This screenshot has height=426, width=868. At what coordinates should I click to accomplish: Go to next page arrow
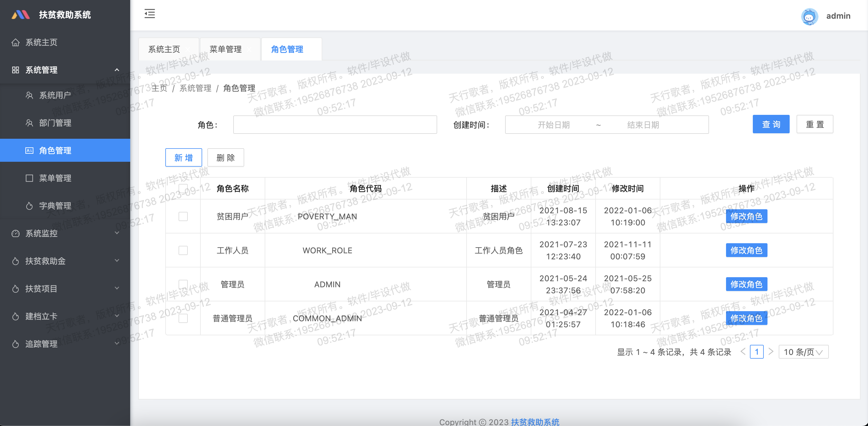coord(771,351)
